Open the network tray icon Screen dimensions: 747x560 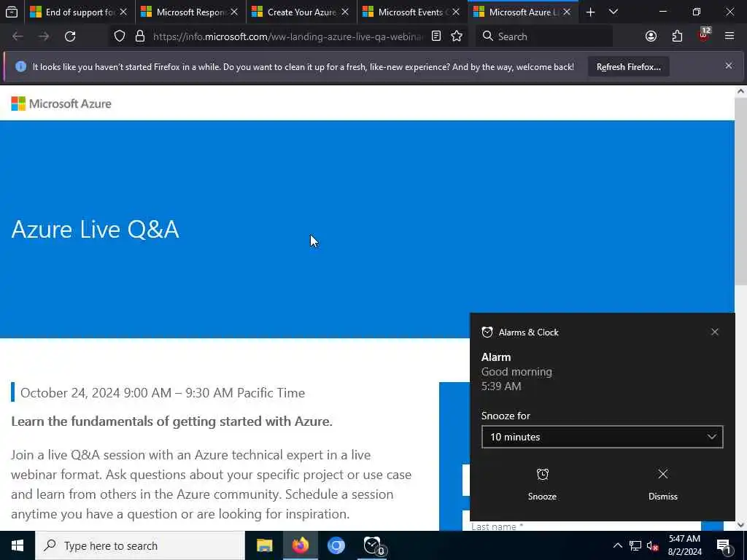point(635,545)
